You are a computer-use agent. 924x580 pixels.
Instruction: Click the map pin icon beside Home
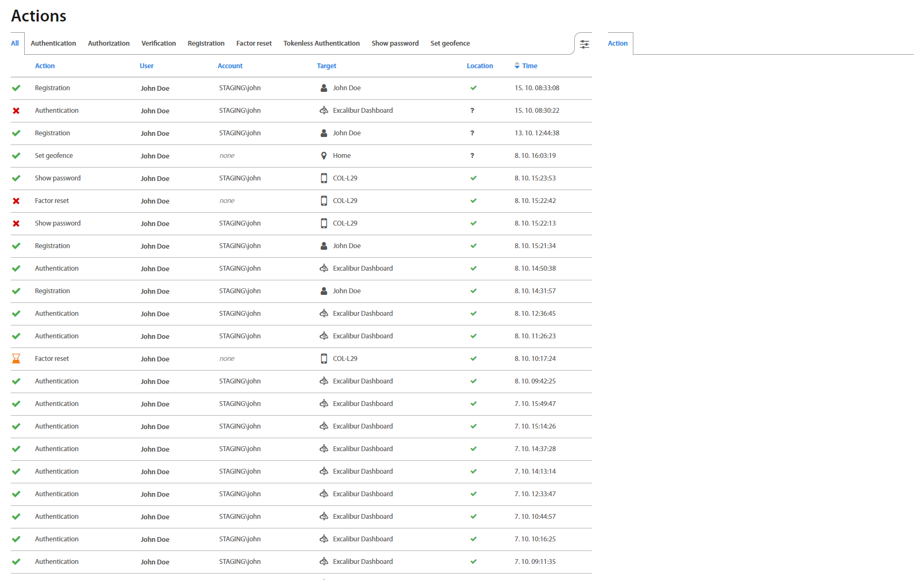click(x=323, y=156)
